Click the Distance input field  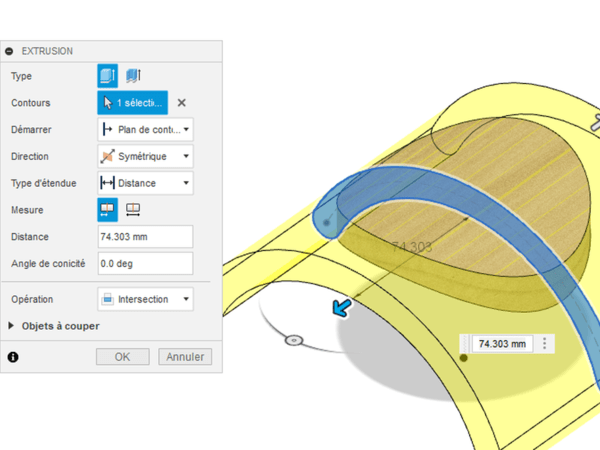[x=145, y=236]
